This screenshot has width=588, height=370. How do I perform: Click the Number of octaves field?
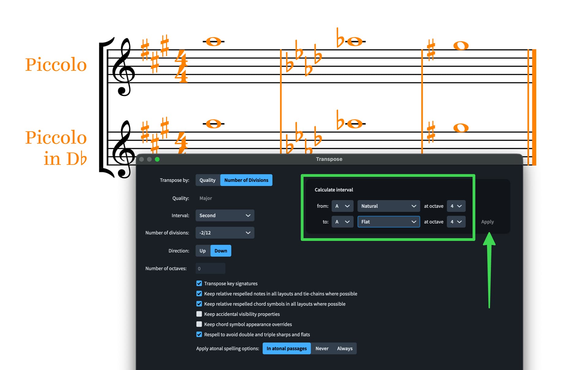[x=210, y=269]
